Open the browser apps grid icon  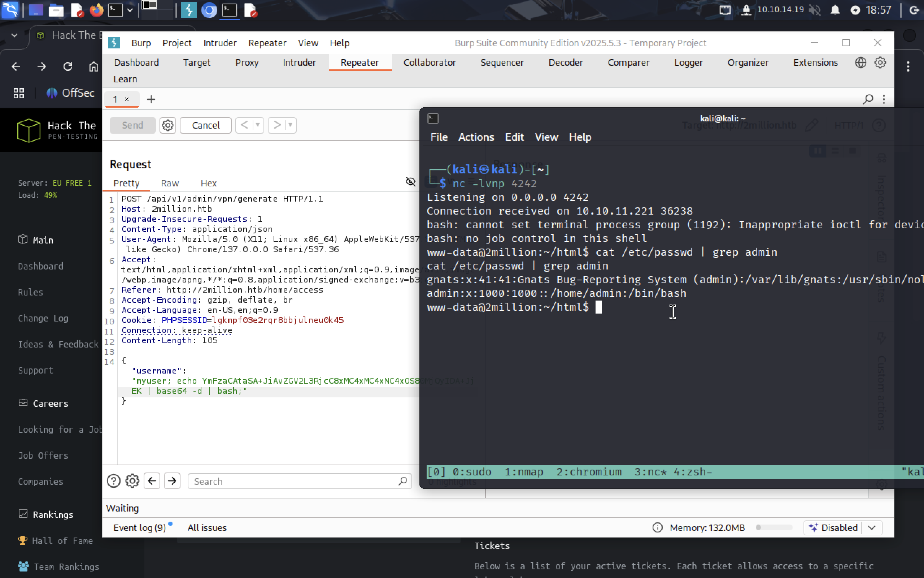(x=19, y=93)
